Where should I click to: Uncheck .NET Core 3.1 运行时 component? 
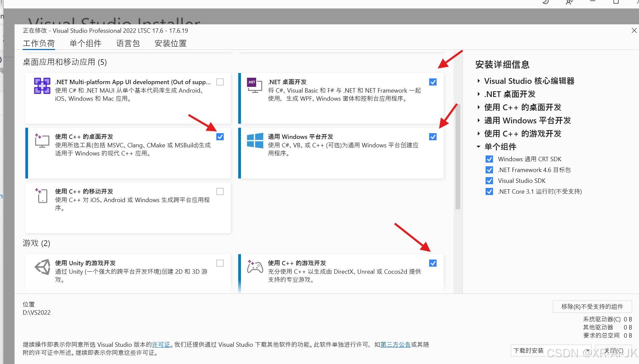point(489,192)
